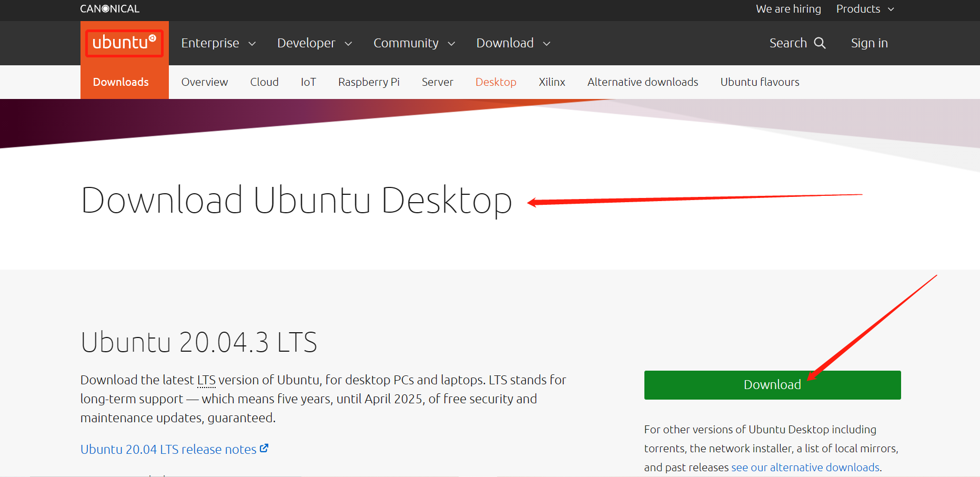Go to the Server tab
The height and width of the screenshot is (477, 980).
[437, 82]
